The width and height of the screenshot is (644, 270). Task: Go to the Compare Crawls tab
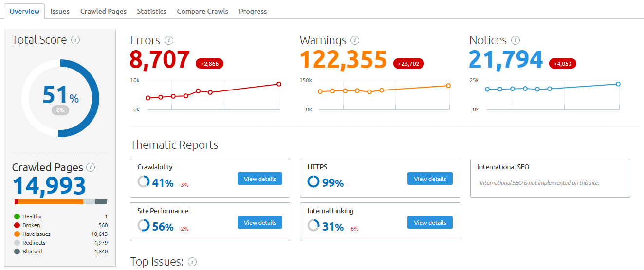click(x=202, y=11)
